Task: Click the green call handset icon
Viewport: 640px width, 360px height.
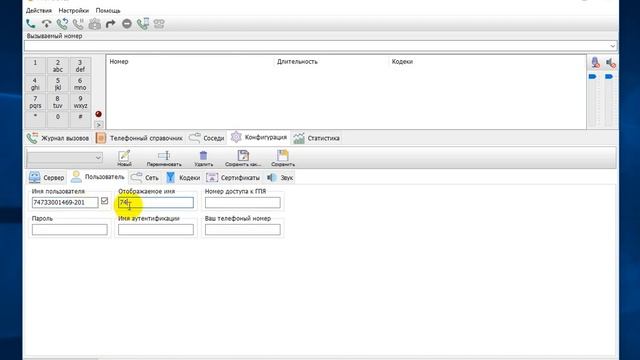Action: click(31, 24)
